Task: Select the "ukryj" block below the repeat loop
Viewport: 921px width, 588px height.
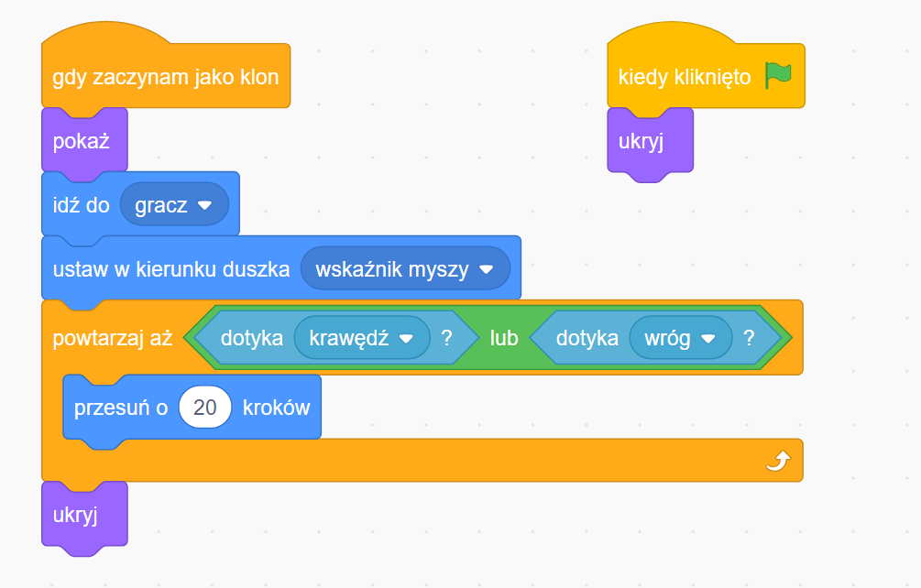Action: point(76,515)
